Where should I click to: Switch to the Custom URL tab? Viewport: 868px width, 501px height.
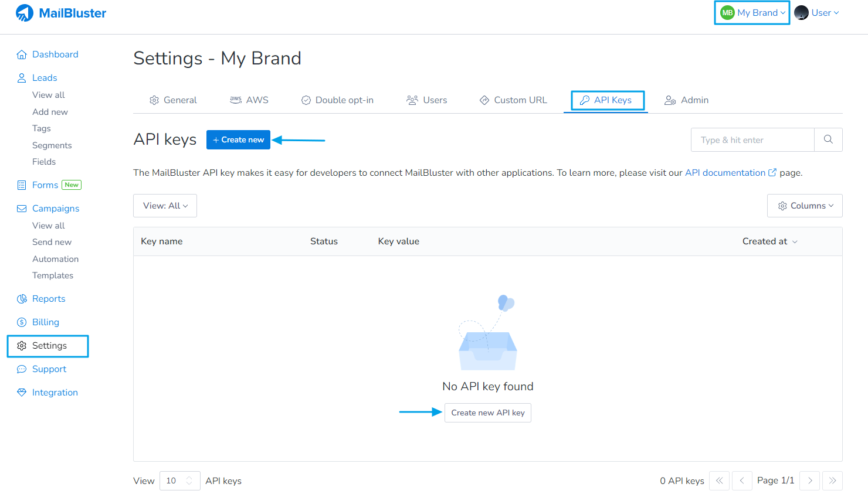[x=513, y=100]
